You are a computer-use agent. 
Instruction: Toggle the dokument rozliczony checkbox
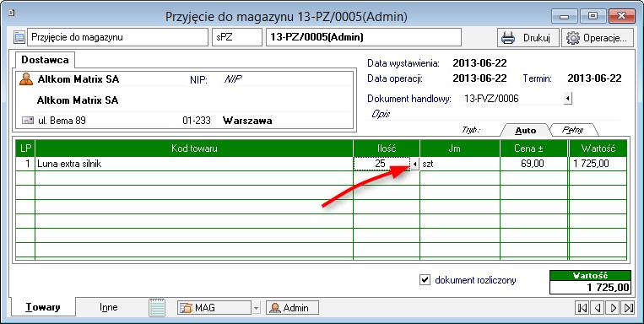coord(425,280)
